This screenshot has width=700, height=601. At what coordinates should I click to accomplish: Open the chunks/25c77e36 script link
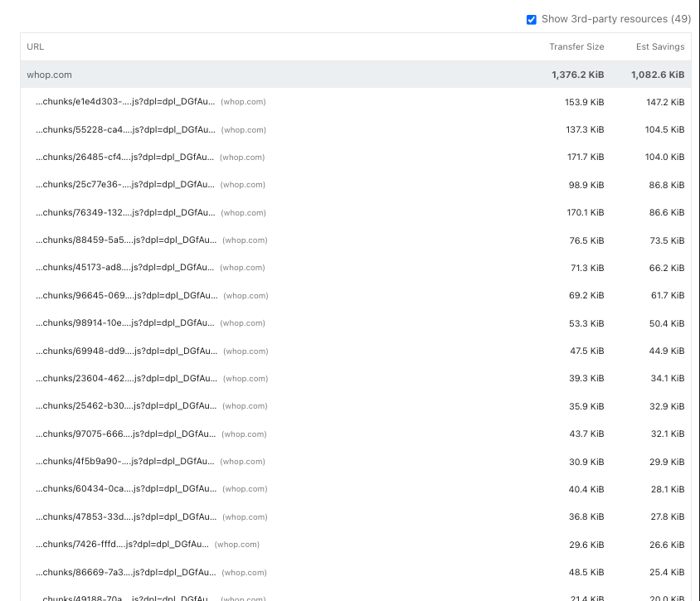pyautogui.click(x=125, y=185)
